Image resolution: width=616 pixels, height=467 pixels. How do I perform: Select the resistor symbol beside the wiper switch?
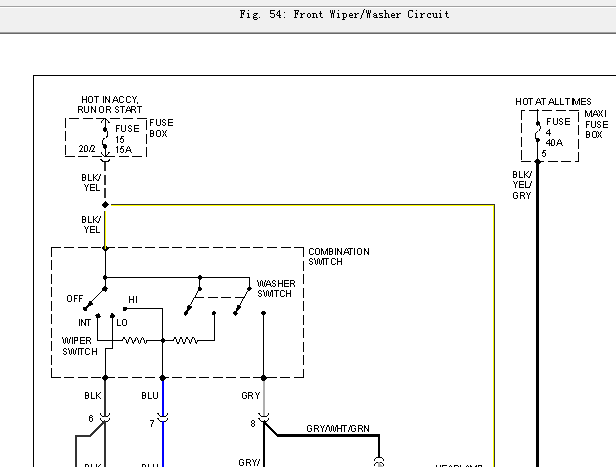(135, 341)
